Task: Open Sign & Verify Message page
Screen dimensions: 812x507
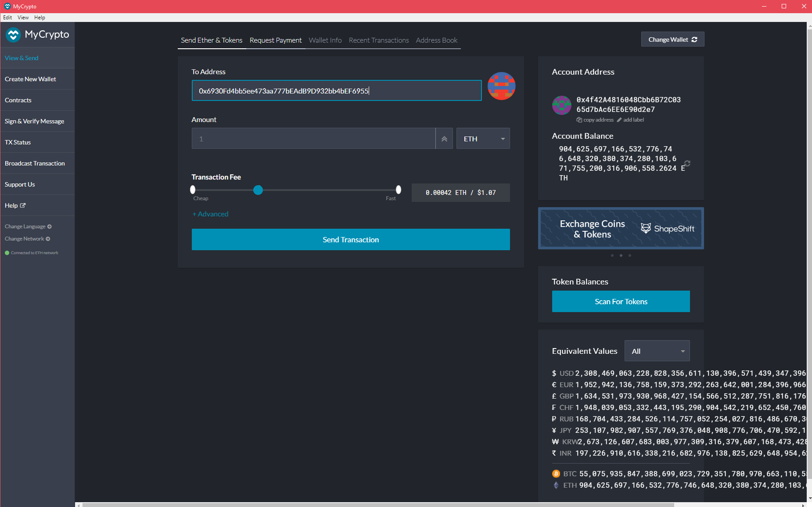Action: point(37,121)
